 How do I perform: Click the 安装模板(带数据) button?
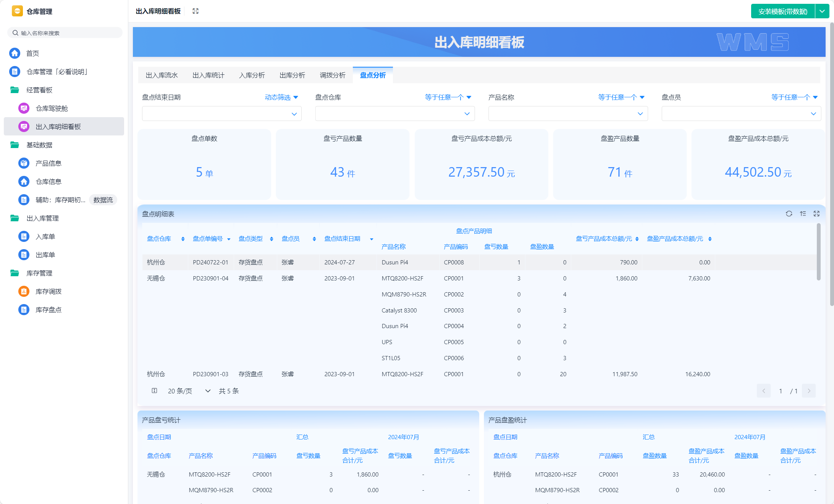pos(782,11)
